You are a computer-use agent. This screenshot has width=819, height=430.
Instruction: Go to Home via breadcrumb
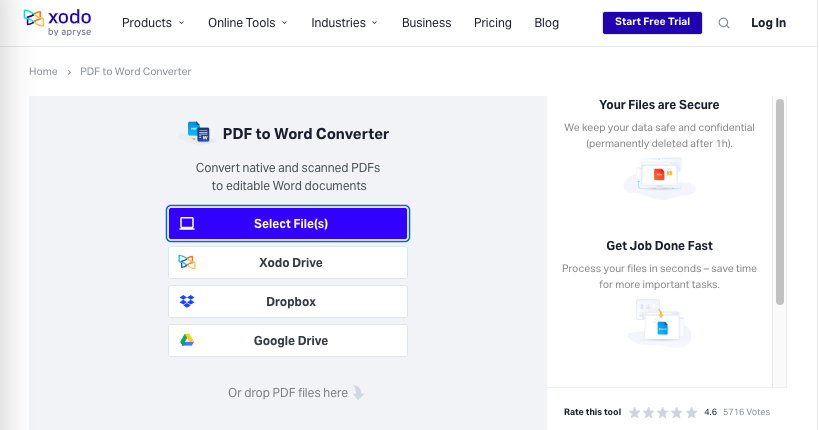click(x=43, y=72)
